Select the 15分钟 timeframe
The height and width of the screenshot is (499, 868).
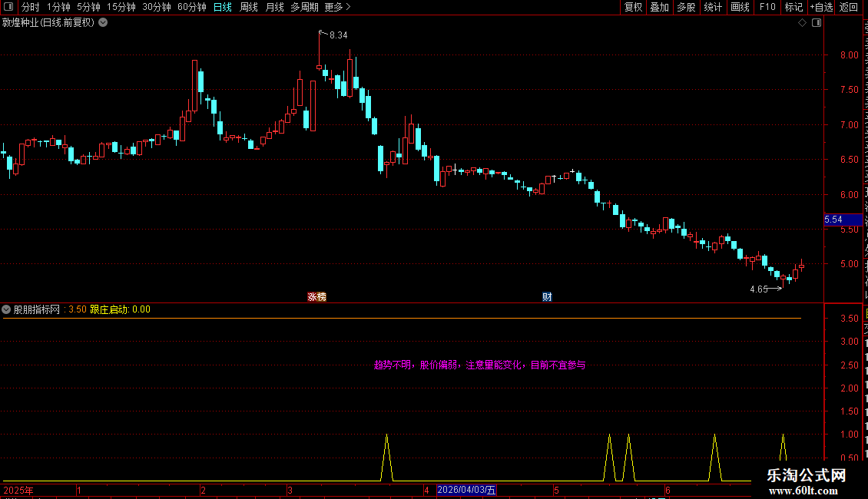(x=121, y=7)
